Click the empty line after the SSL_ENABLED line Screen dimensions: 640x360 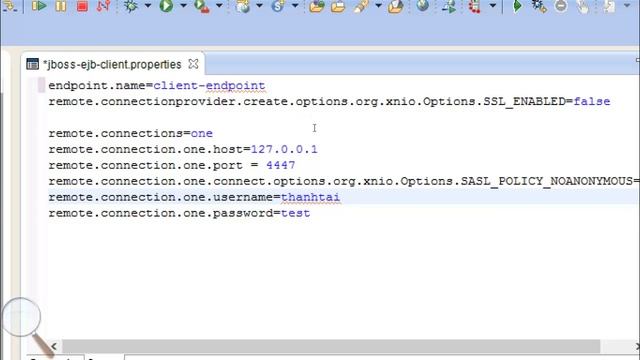click(343, 118)
